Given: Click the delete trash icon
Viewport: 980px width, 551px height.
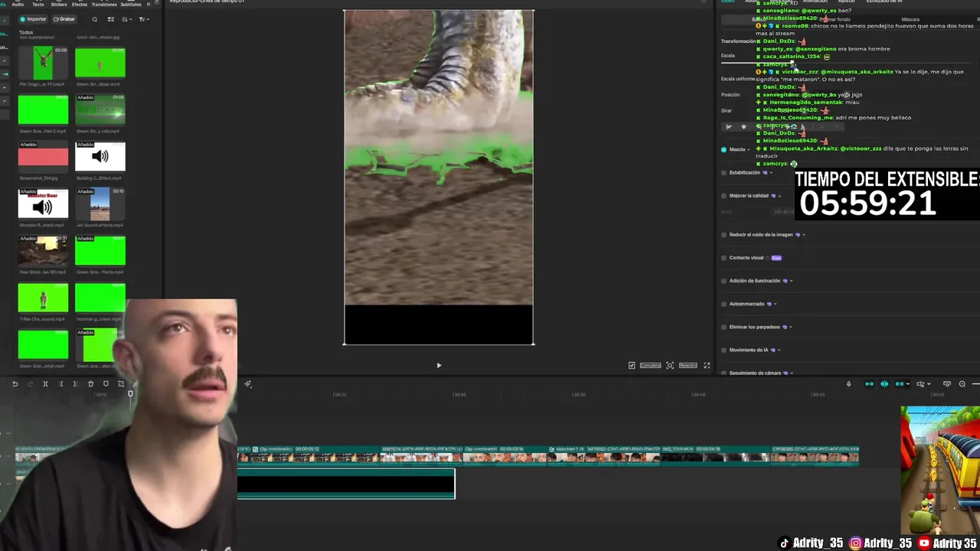Looking at the screenshot, I should click(90, 384).
